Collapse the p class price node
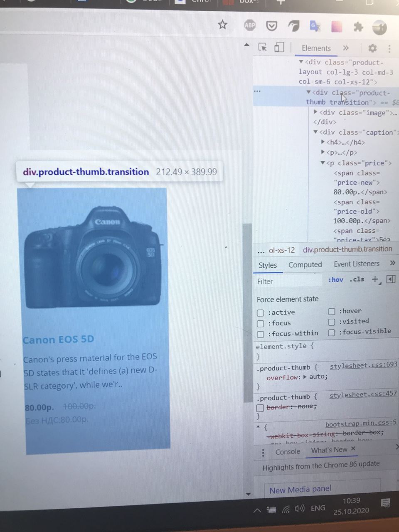Image resolution: width=399 pixels, height=532 pixels. pyautogui.click(x=323, y=163)
